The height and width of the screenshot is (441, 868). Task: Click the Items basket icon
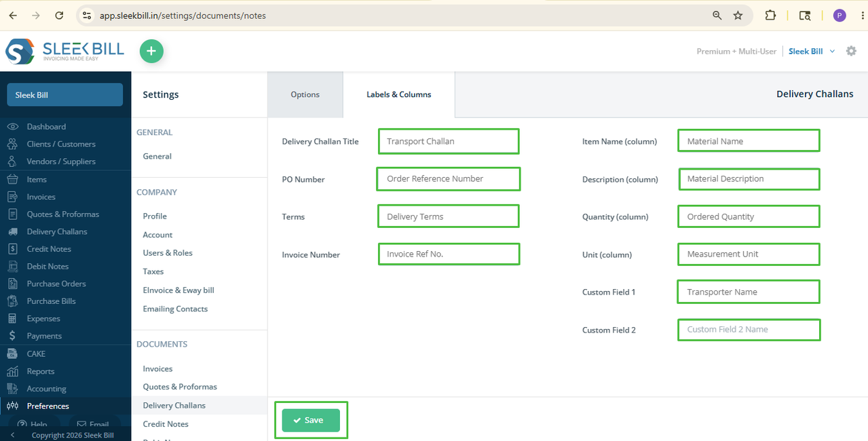(12, 179)
